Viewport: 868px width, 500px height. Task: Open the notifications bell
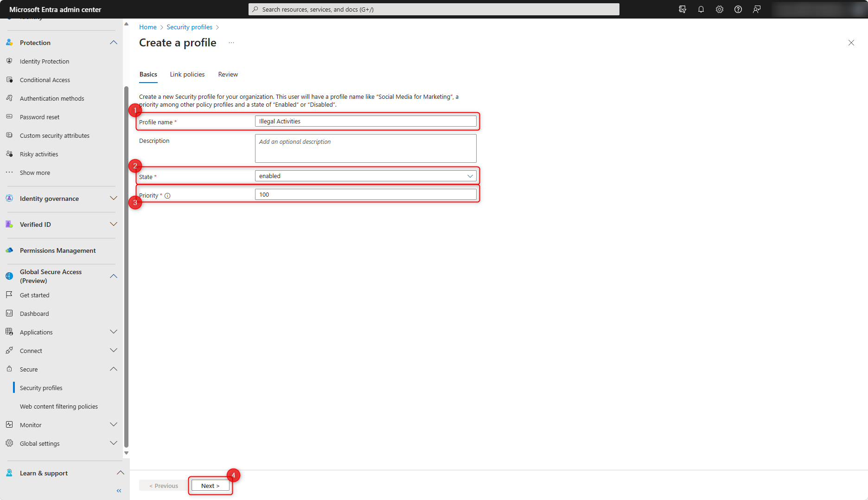click(701, 9)
